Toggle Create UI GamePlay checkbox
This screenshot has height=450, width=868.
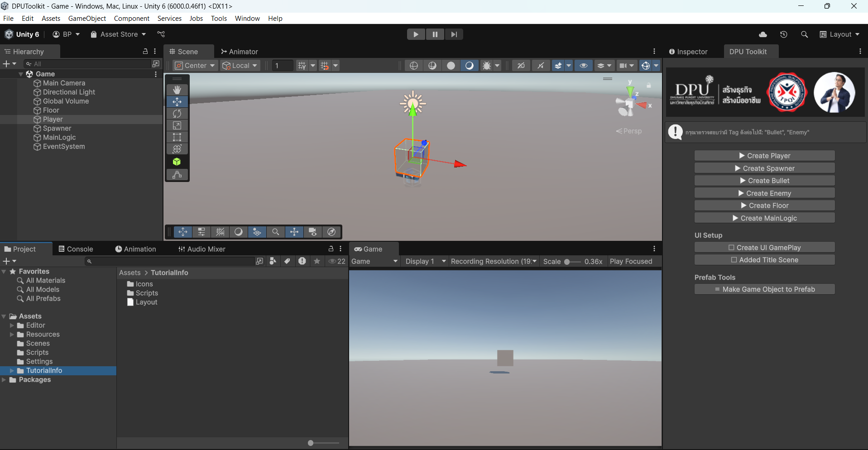(731, 248)
